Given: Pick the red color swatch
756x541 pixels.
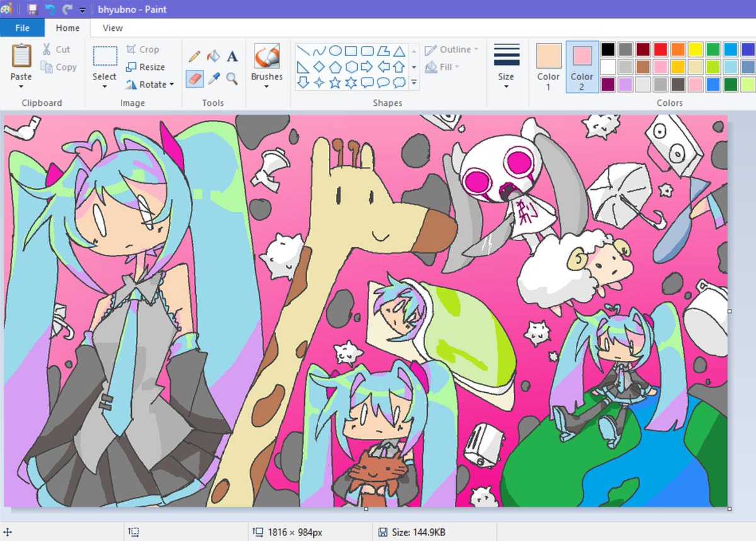Looking at the screenshot, I should pos(660,49).
